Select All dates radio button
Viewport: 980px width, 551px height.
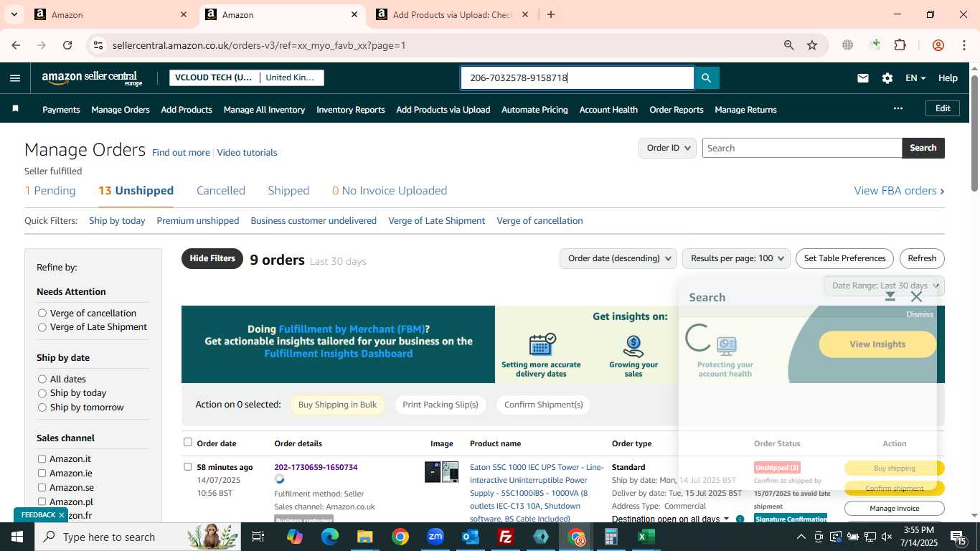(x=42, y=379)
